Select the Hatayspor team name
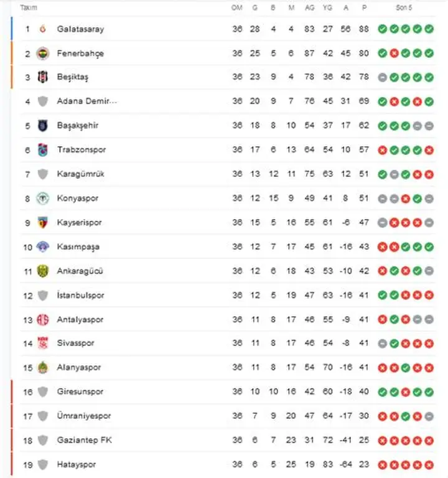This screenshot has height=478, width=448. pos(77,464)
